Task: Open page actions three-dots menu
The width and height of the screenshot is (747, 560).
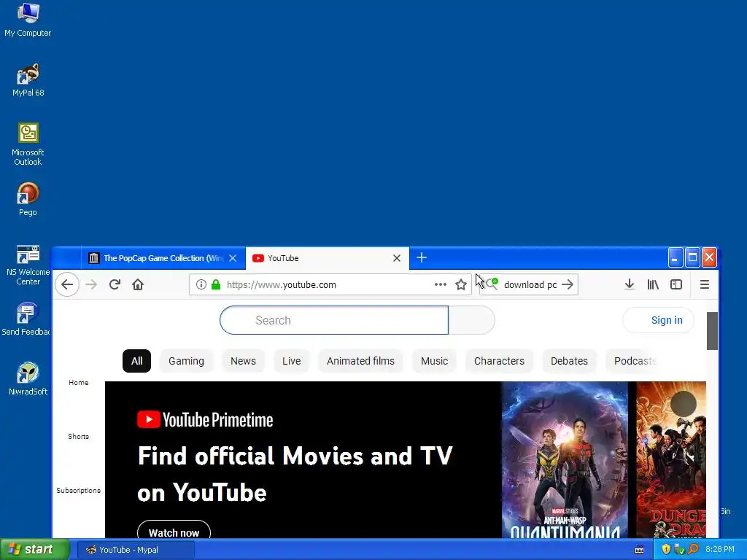Action: pos(441,285)
